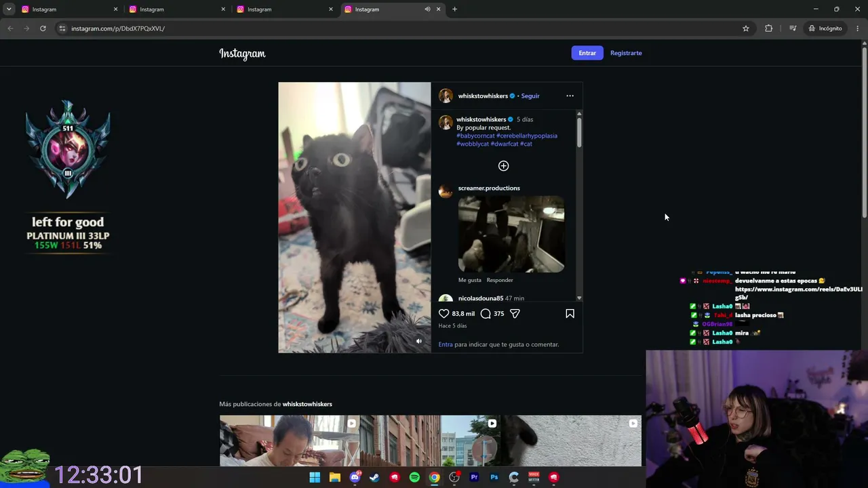Open Voicemeeter from the taskbar

[x=534, y=477]
